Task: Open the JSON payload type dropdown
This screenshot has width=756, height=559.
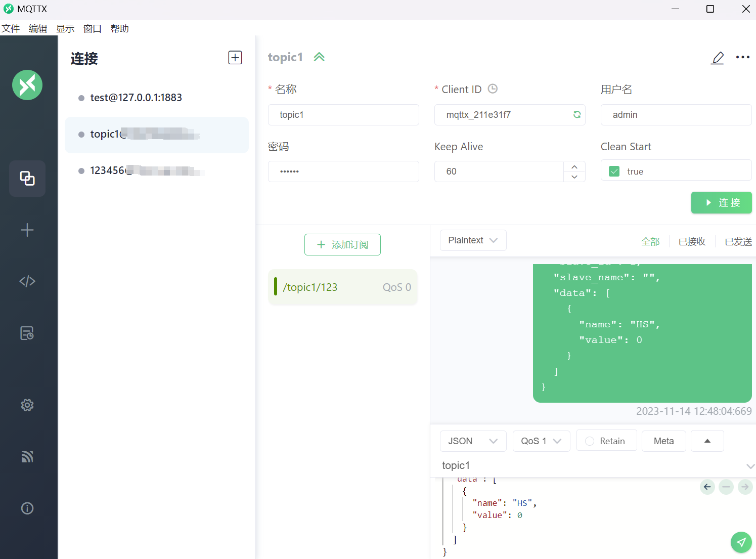Action: (x=473, y=441)
